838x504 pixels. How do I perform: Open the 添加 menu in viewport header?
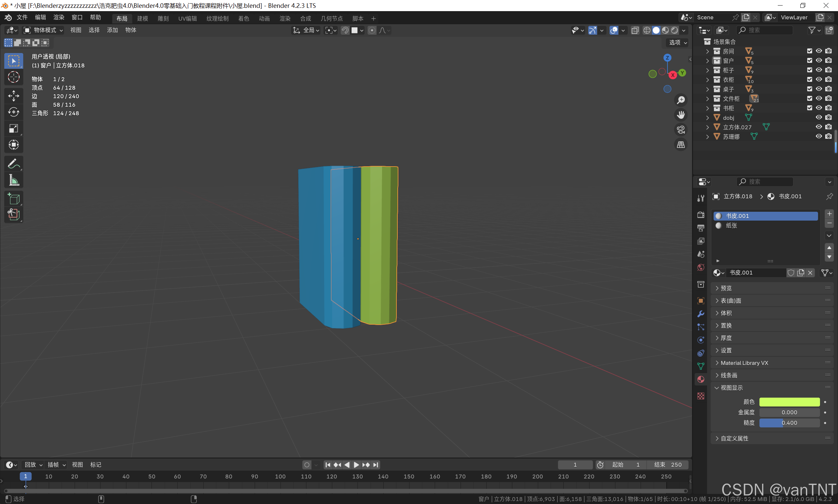(x=112, y=30)
